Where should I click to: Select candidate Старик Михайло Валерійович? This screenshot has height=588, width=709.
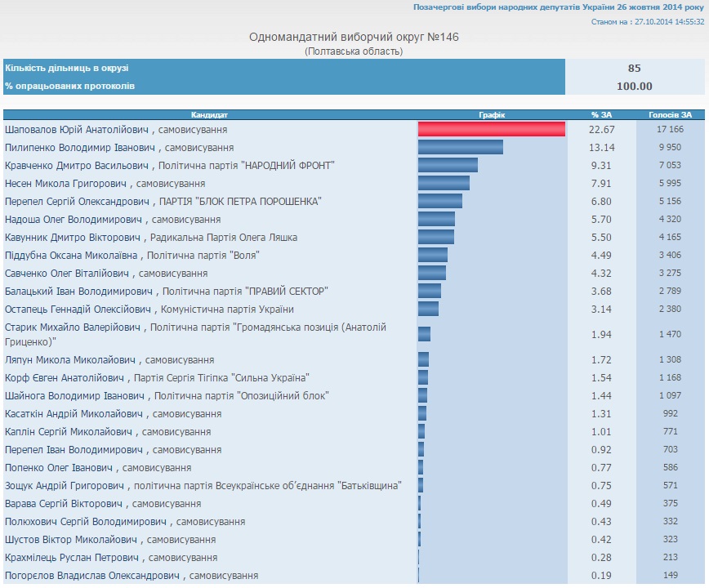coord(74,327)
